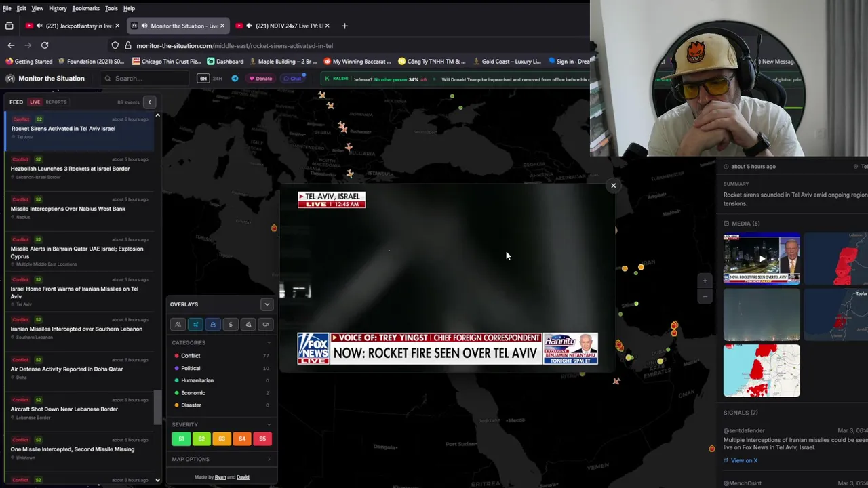Collapse the feed panel with arrow button
This screenshot has height=488, width=868.
coord(150,102)
